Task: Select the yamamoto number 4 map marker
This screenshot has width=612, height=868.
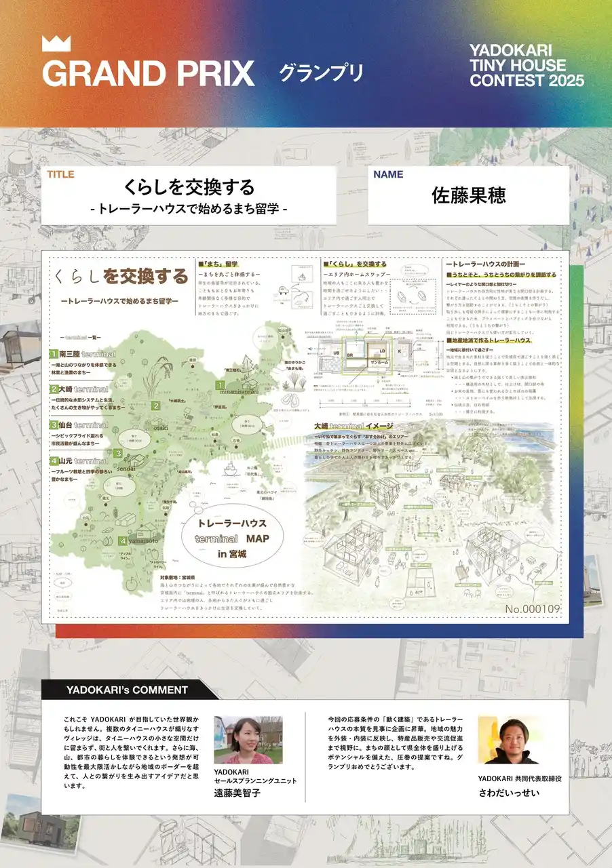Action: 122,540
